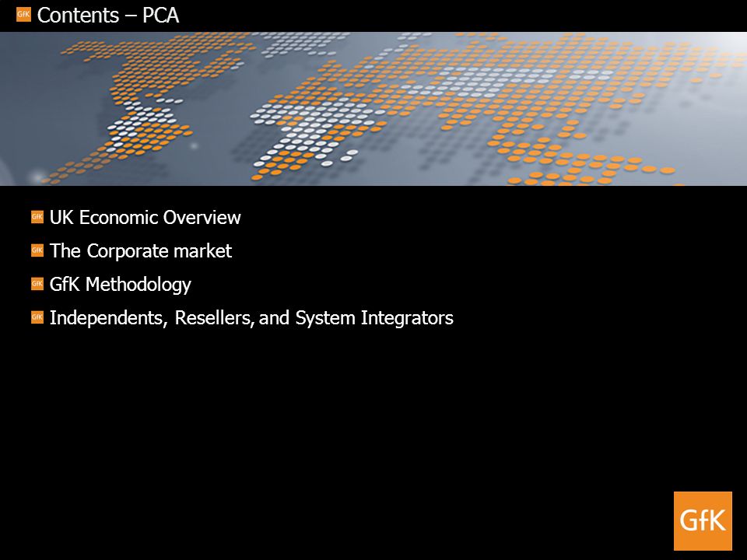The image size is (747, 560).
Task: Click GfK bullet icon beside UK Economic Overview
Action: pyautogui.click(x=37, y=217)
